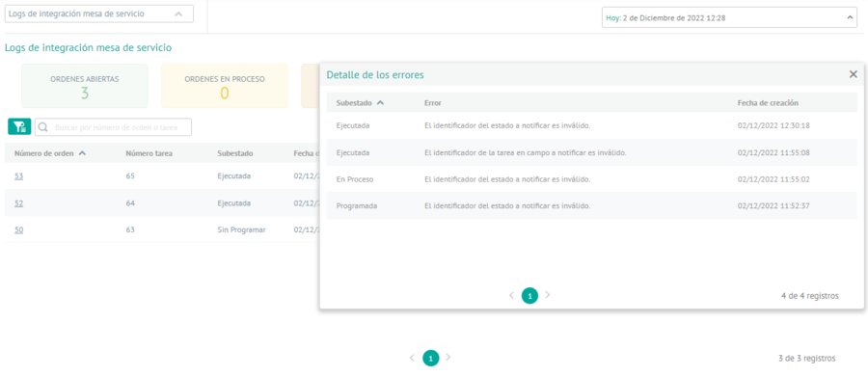
Task: Click the Fecha de creación column header
Action: [x=768, y=103]
